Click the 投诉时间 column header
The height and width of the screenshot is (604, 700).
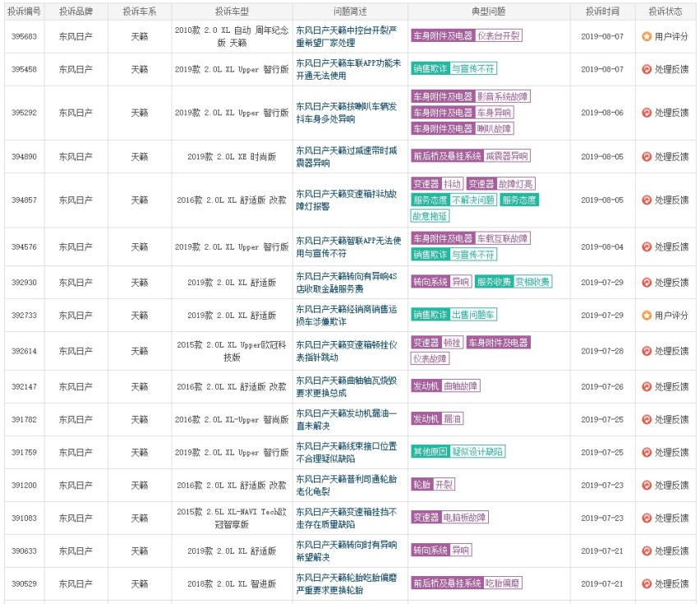pyautogui.click(x=602, y=12)
